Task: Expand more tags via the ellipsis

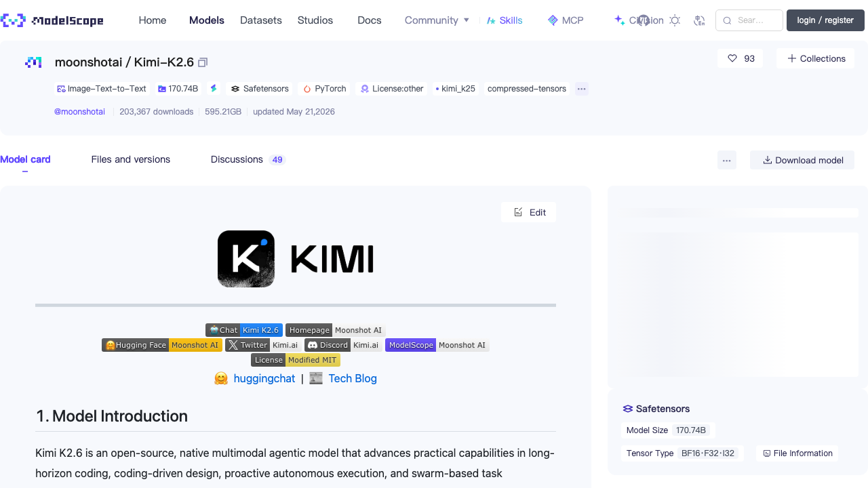Action: click(x=582, y=89)
